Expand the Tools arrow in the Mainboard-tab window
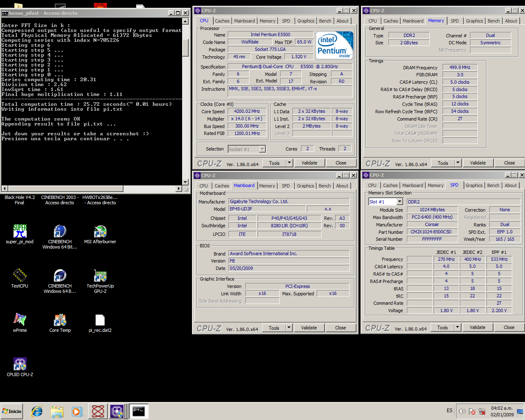This screenshot has width=525, height=420. [x=289, y=328]
